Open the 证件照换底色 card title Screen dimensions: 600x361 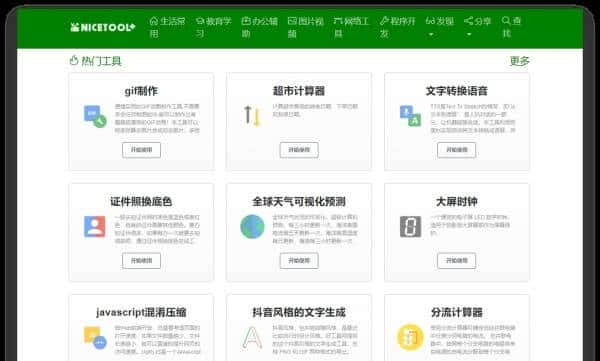point(141,202)
